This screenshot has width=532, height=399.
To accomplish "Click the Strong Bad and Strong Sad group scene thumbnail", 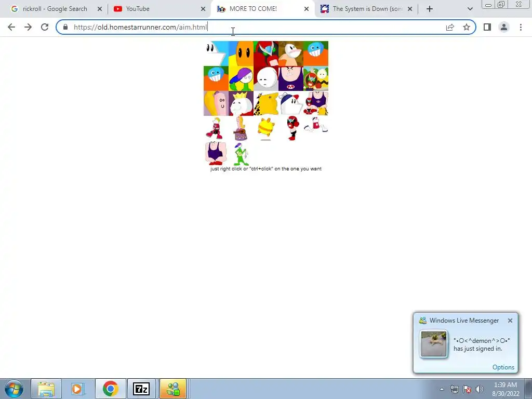I will pyautogui.click(x=316, y=79).
